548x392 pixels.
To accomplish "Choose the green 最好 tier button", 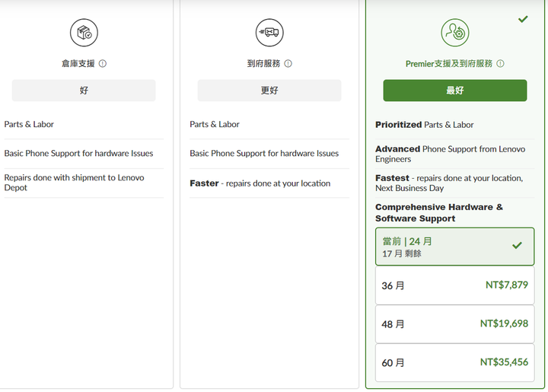I will tap(454, 91).
